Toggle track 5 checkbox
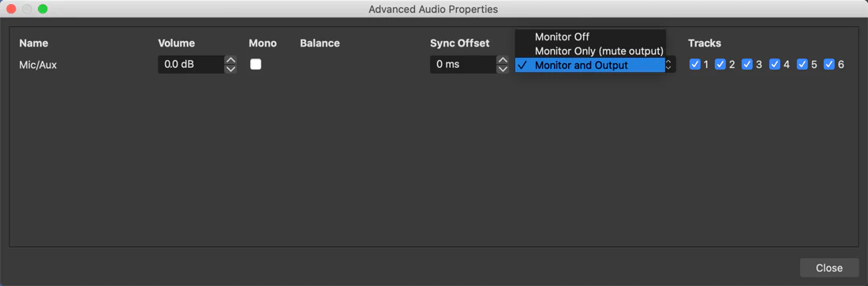 click(x=803, y=64)
